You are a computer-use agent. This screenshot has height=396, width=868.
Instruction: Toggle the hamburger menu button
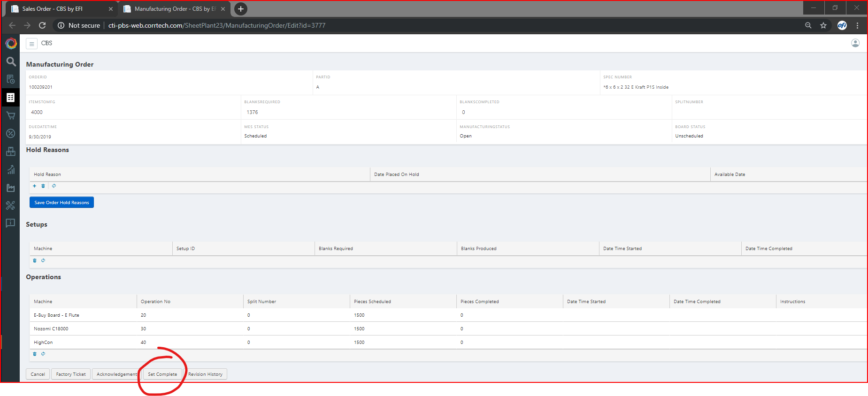click(x=31, y=44)
